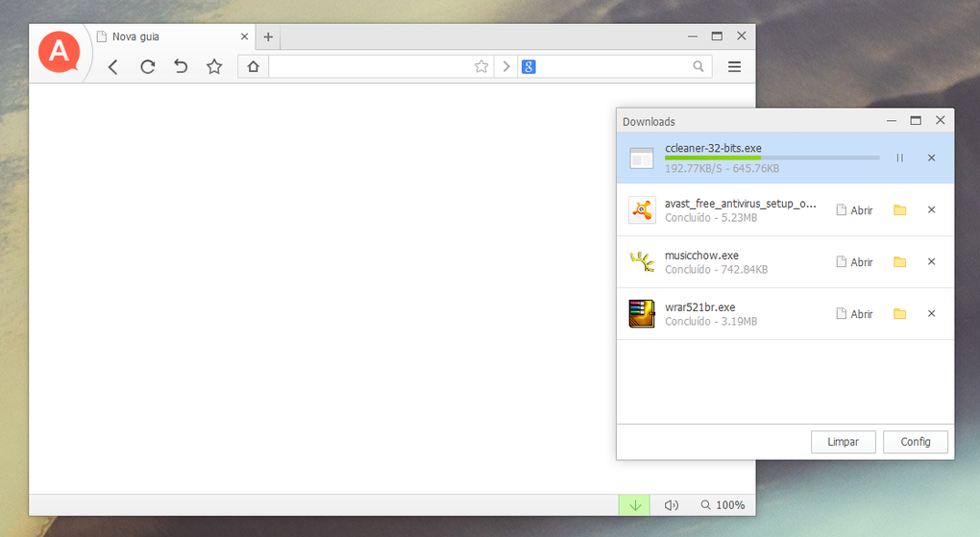The width and height of the screenshot is (980, 537).
Task: Open download settings with Config button
Action: tap(916, 442)
